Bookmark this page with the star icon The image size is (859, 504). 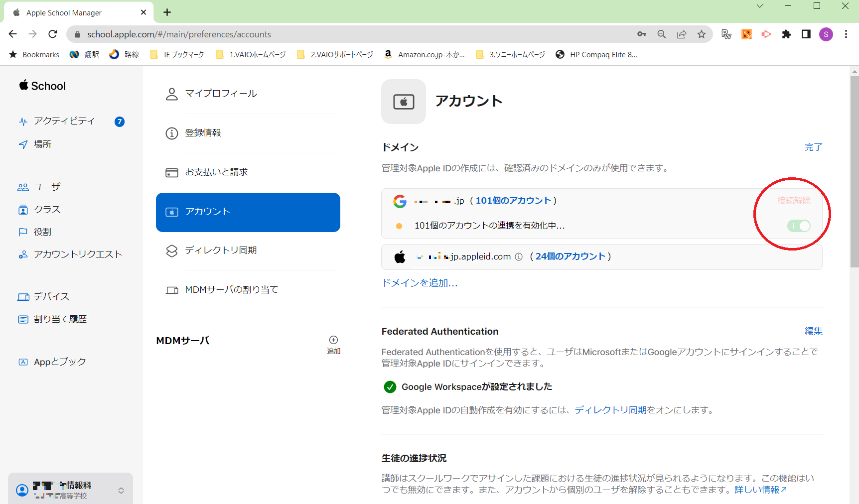(702, 34)
